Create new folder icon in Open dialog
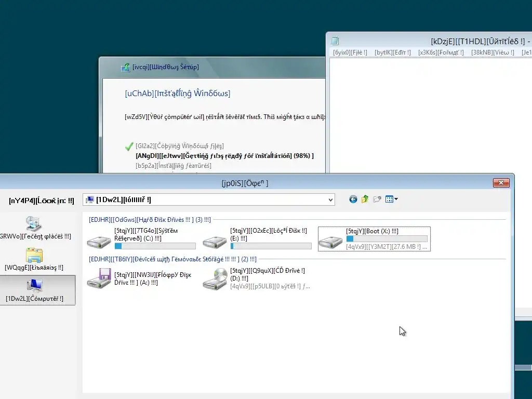The height and width of the screenshot is (399, 532). click(x=377, y=199)
